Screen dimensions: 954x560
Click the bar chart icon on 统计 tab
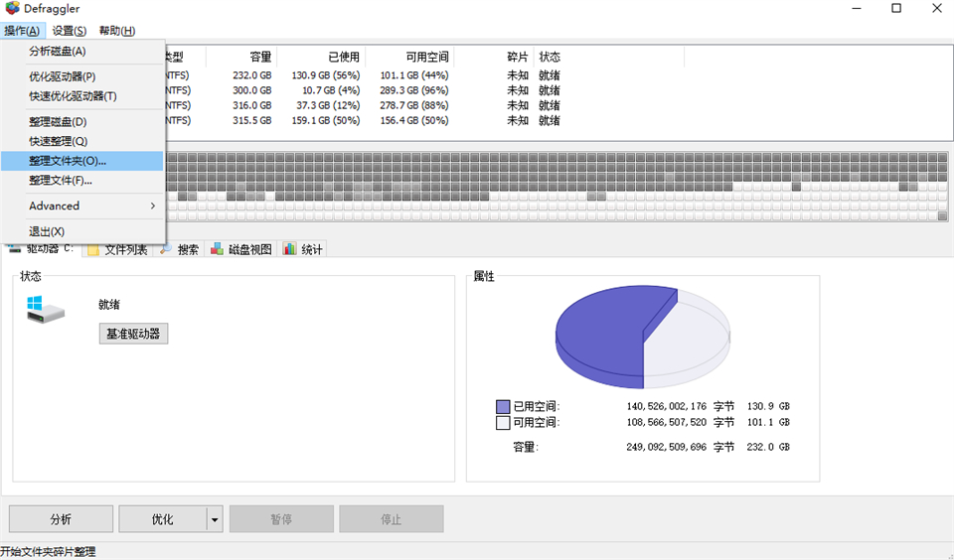tap(289, 249)
